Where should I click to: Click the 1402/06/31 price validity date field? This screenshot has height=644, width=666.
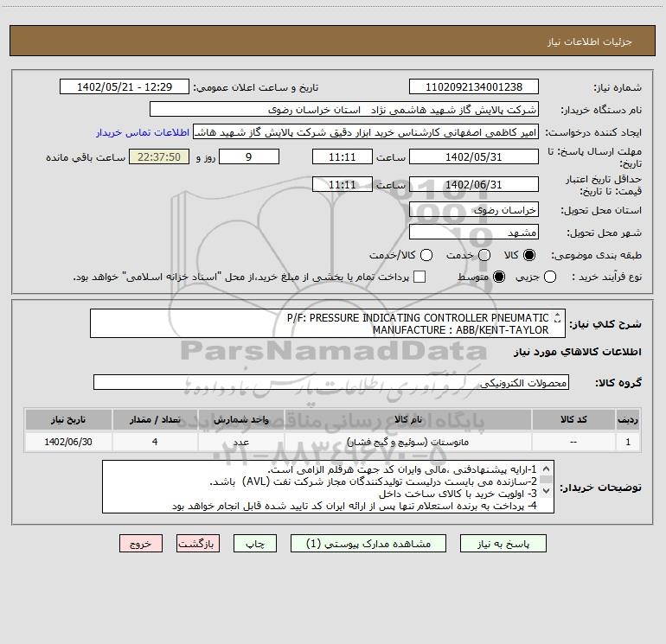[474, 184]
